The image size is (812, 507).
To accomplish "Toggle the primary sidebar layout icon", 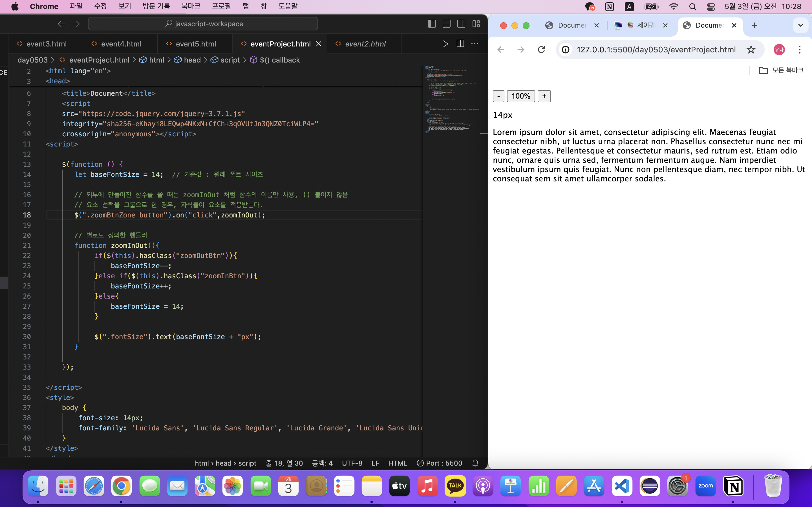I will click(432, 24).
